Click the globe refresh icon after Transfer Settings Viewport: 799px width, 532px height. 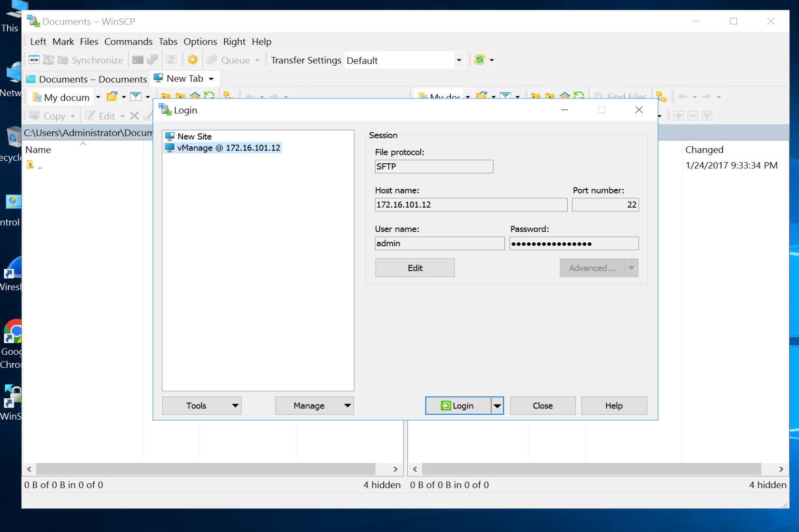(479, 60)
